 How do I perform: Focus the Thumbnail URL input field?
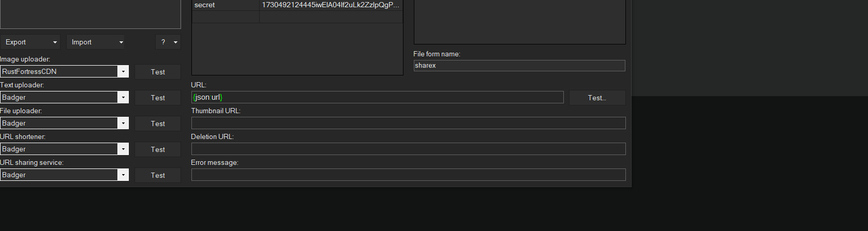[408, 124]
